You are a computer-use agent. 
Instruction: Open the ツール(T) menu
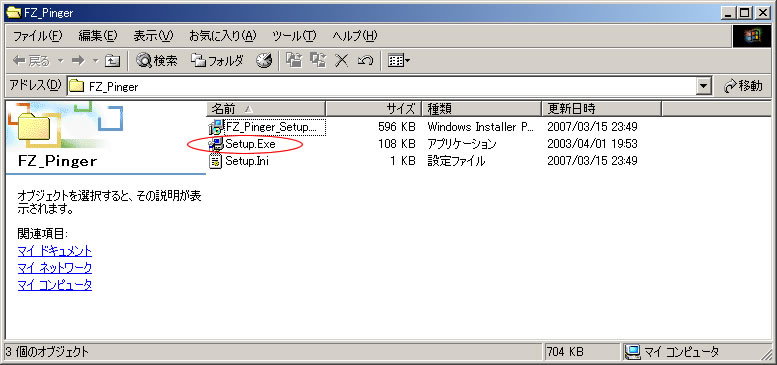coord(294,36)
